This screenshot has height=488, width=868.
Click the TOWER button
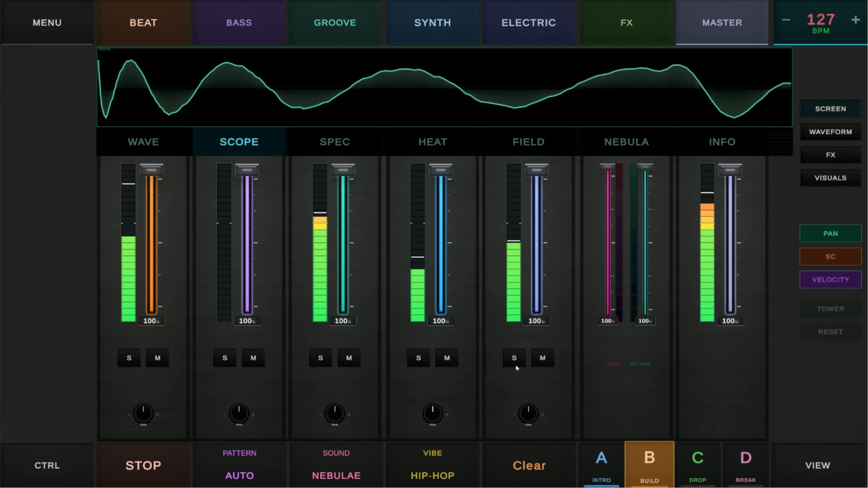pyautogui.click(x=830, y=309)
